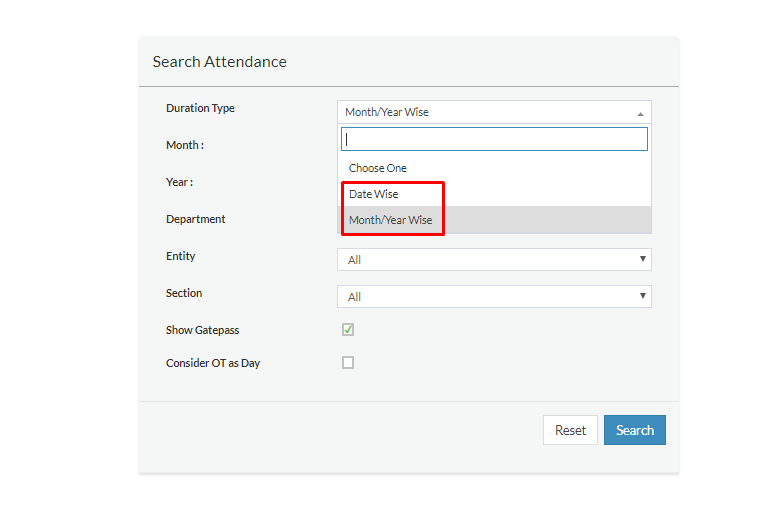
Task: Focus the dropdown search text box
Action: pos(494,139)
